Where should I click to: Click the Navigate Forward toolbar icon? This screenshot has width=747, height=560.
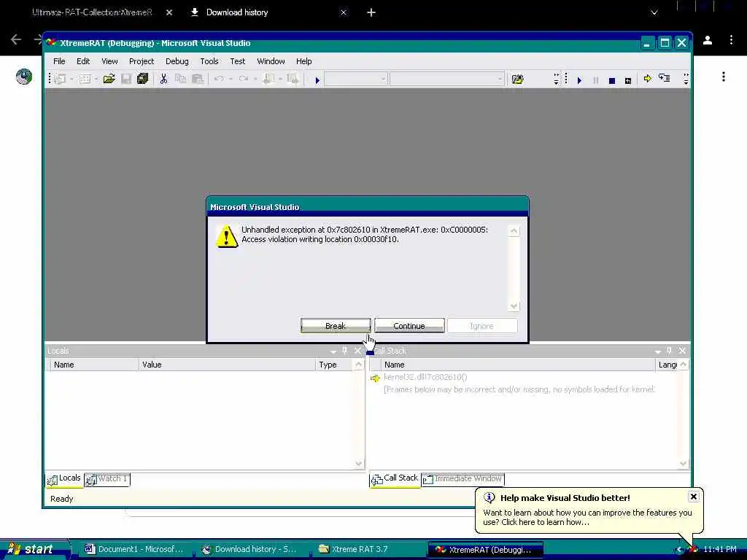coord(293,79)
